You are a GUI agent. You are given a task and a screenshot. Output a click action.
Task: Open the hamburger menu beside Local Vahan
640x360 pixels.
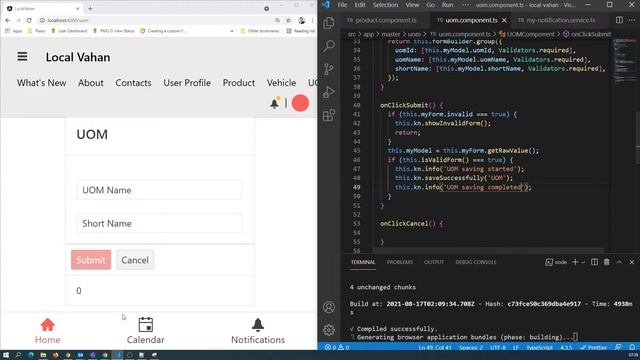(22, 57)
